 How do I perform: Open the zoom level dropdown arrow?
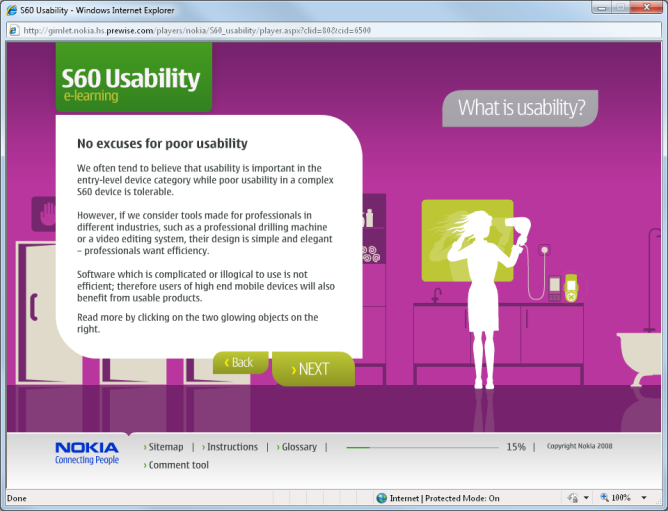pyautogui.click(x=644, y=497)
